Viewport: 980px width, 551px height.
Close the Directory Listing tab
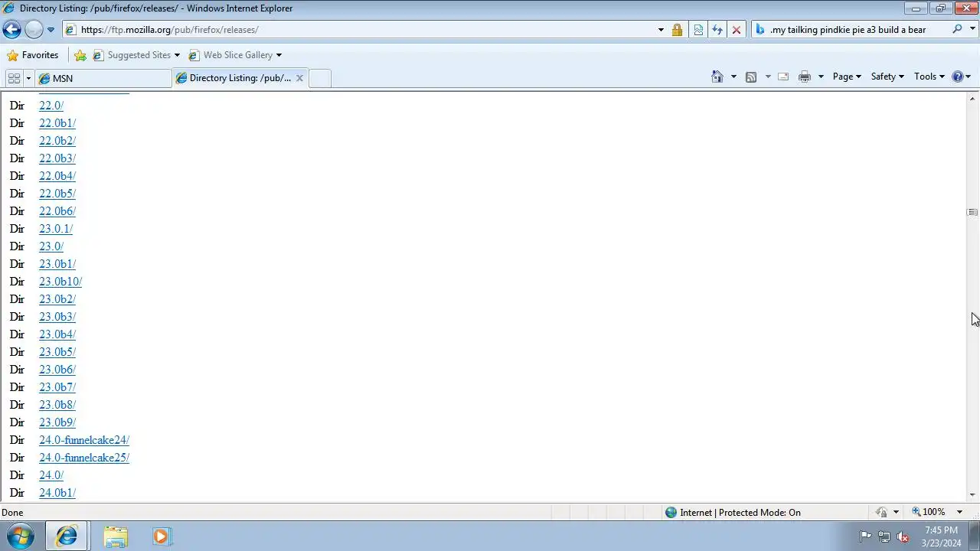tap(299, 78)
